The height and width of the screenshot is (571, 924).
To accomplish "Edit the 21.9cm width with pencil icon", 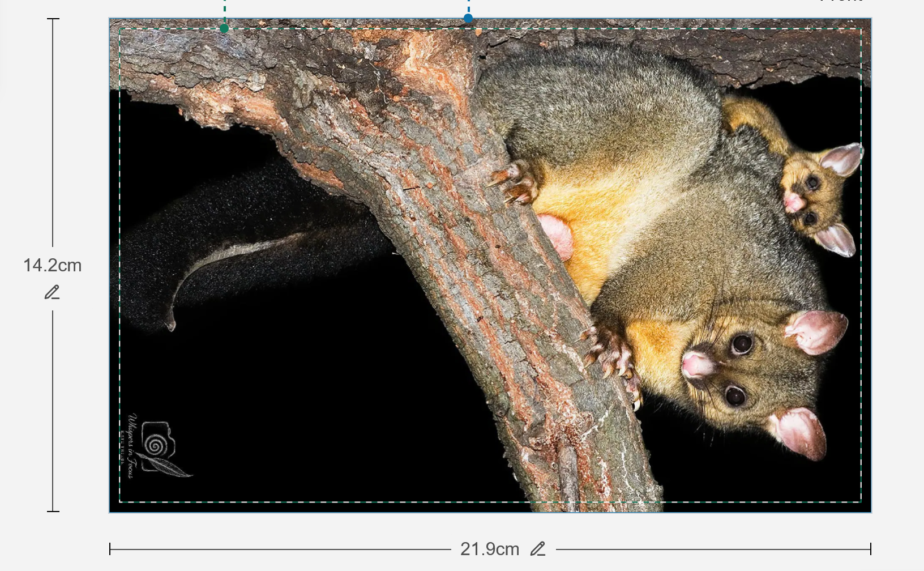I will [x=538, y=549].
